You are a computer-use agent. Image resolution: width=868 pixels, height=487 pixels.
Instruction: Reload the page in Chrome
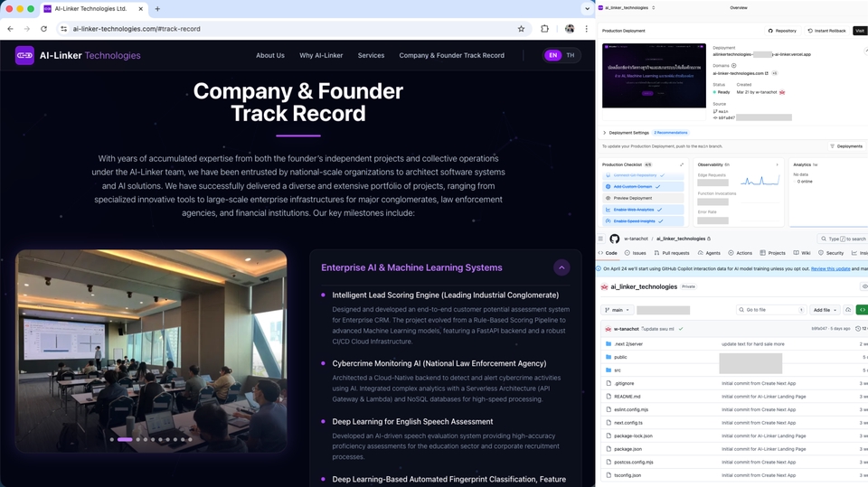tap(43, 29)
